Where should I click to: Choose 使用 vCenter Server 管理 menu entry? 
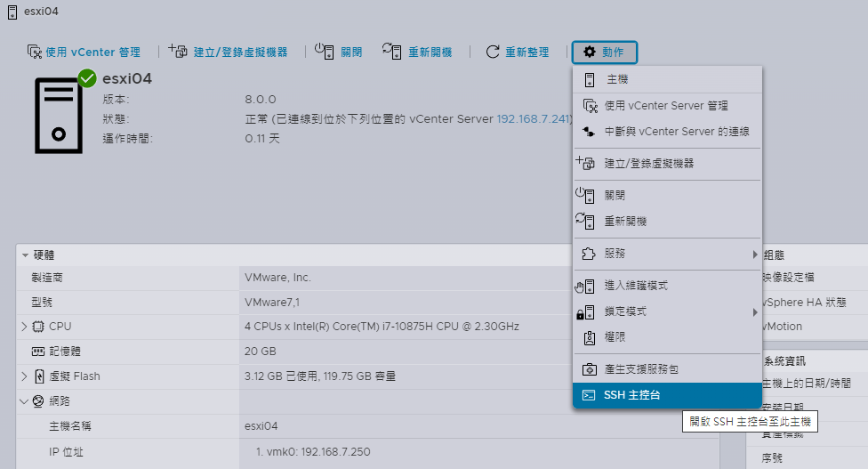(x=667, y=105)
